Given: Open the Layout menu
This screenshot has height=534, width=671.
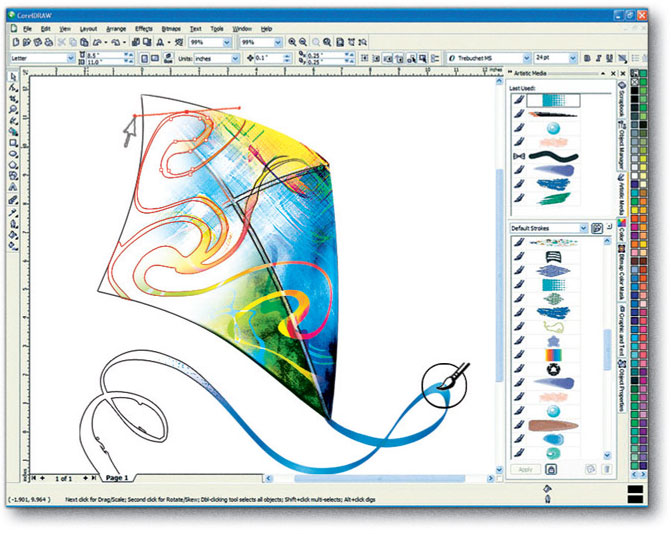Looking at the screenshot, I should [x=88, y=29].
